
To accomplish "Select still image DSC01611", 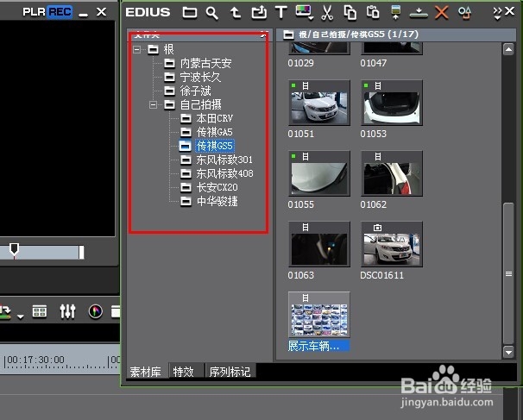I will click(392, 244).
